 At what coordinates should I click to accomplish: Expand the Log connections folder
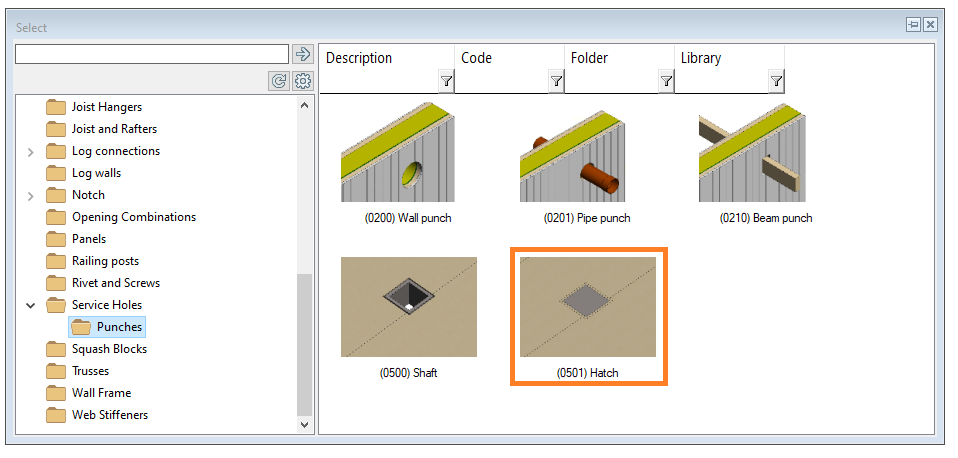tap(31, 151)
